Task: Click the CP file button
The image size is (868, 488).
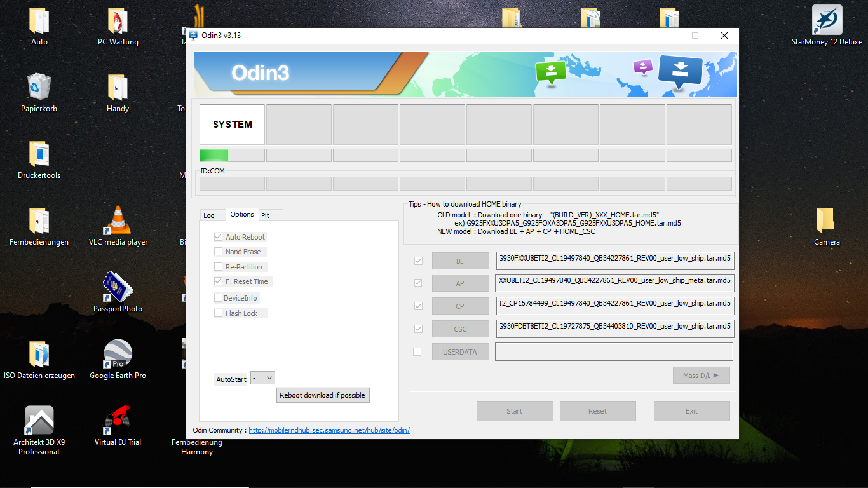Action: [460, 306]
